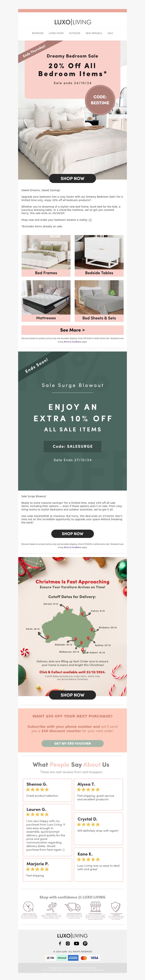The image size is (145, 980).
Task: Open the Instagram icon in footer
Action: tap(68, 943)
